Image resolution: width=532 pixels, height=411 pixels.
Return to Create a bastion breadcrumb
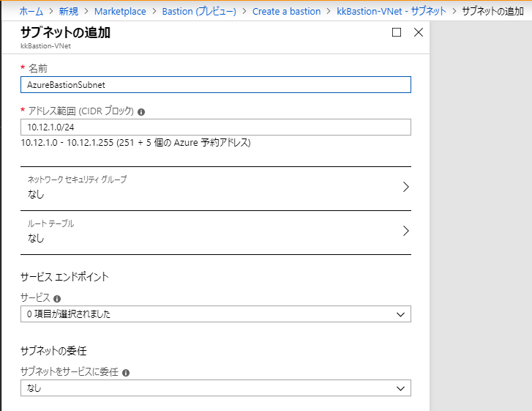[x=286, y=11]
